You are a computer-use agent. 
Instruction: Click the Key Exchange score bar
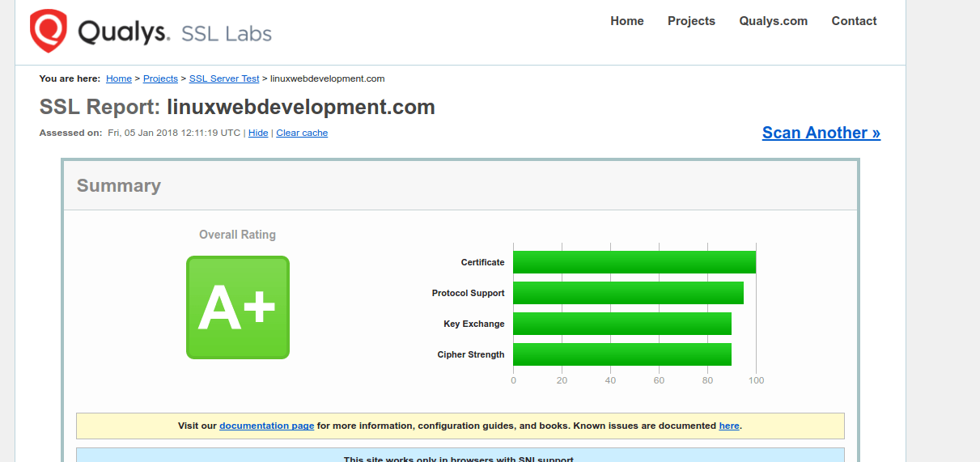(x=622, y=324)
